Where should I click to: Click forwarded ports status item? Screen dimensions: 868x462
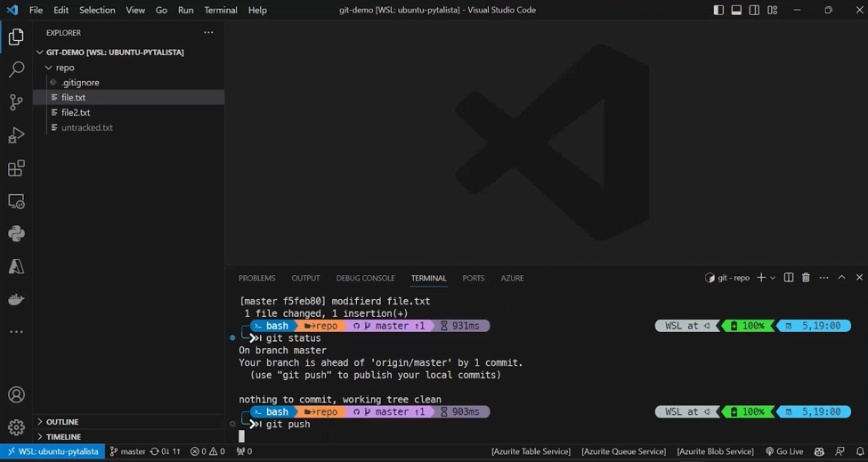pyautogui.click(x=244, y=451)
